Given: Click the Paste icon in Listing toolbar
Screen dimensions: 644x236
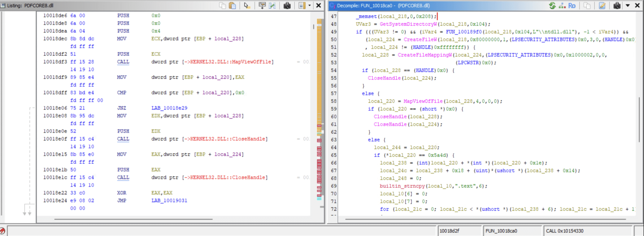Looking at the screenshot, I should pos(232,6).
